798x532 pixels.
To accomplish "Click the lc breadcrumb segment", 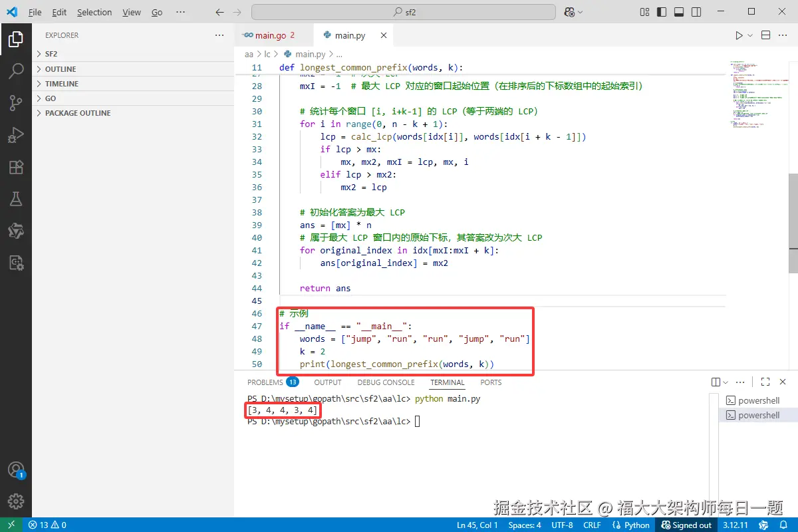I will [x=267, y=54].
